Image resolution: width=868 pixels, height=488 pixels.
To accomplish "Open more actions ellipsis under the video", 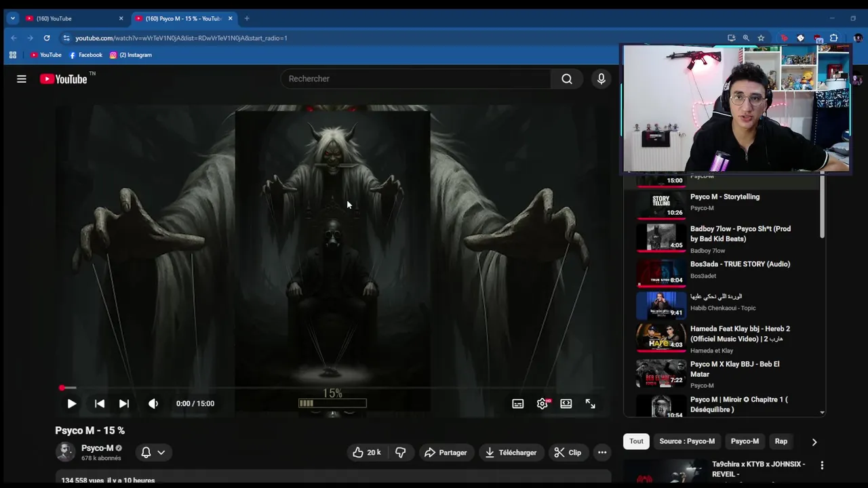I will click(602, 452).
